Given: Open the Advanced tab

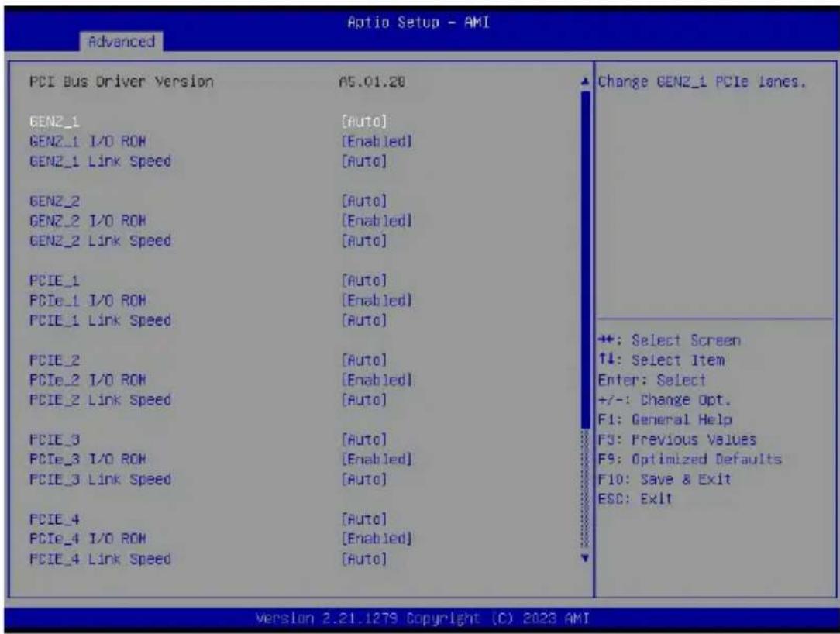Looking at the screenshot, I should (122, 41).
